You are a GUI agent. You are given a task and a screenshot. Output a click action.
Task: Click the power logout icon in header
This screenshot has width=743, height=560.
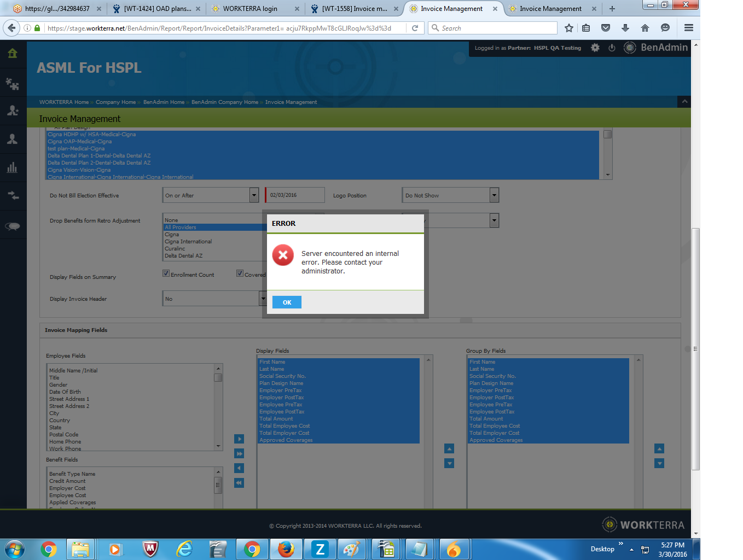pyautogui.click(x=612, y=48)
